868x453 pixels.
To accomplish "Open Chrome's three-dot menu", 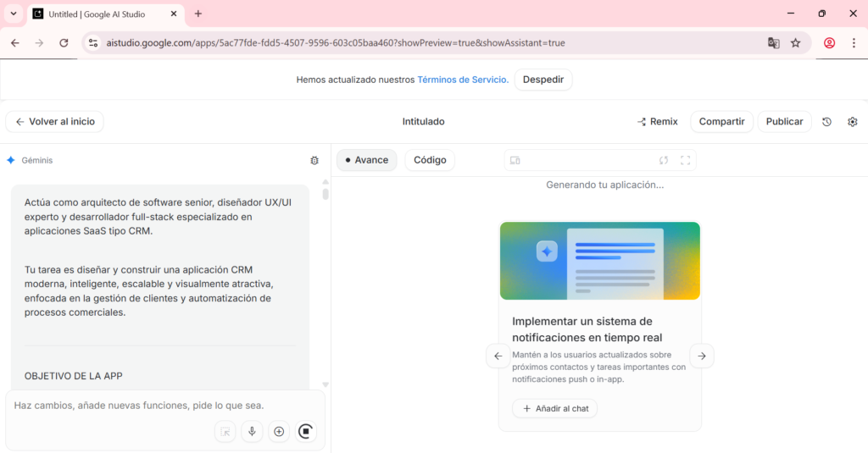I will click(854, 42).
